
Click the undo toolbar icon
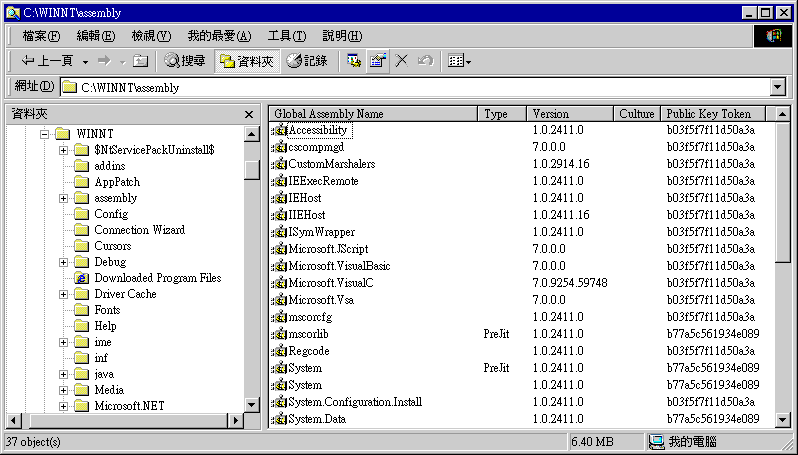coord(425,61)
